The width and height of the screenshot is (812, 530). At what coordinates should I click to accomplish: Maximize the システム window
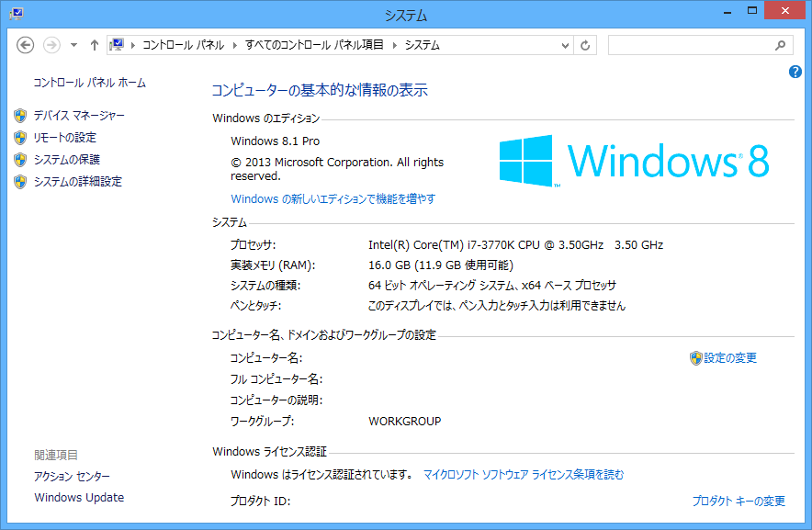[x=752, y=11]
